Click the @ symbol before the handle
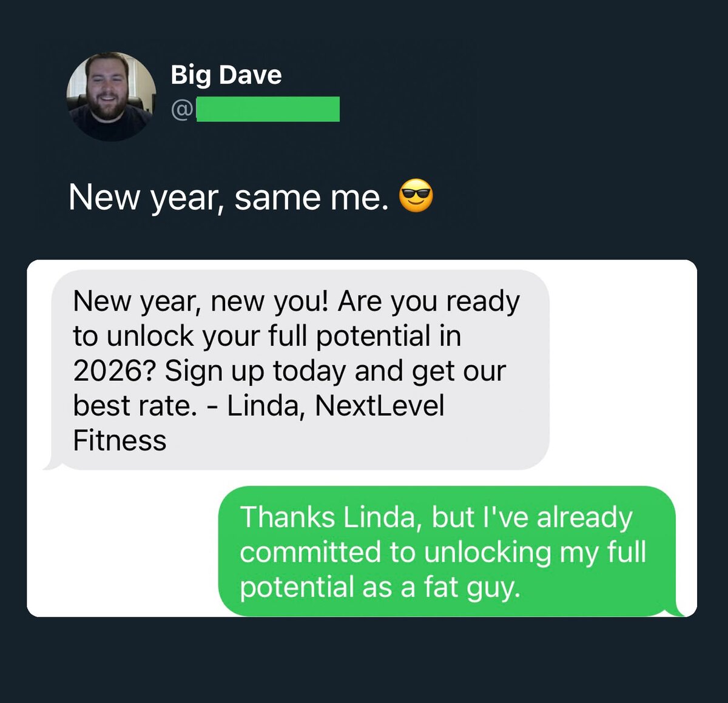This screenshot has height=703, width=728. [x=182, y=110]
